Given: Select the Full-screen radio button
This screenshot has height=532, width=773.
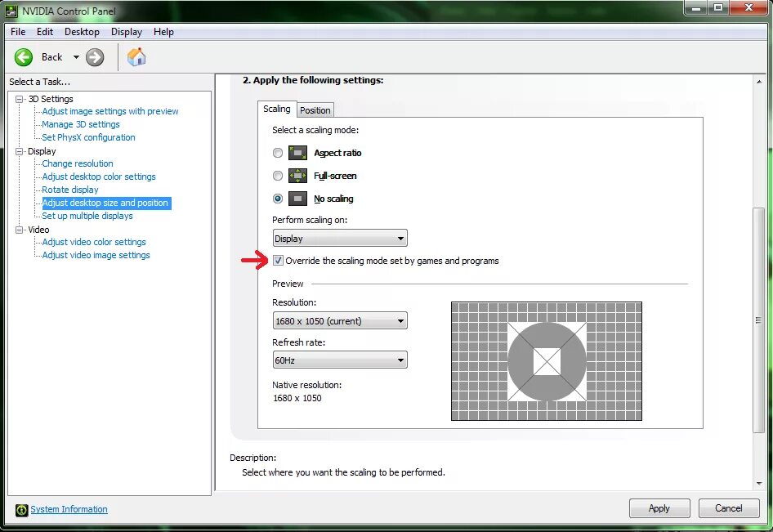Looking at the screenshot, I should click(278, 176).
